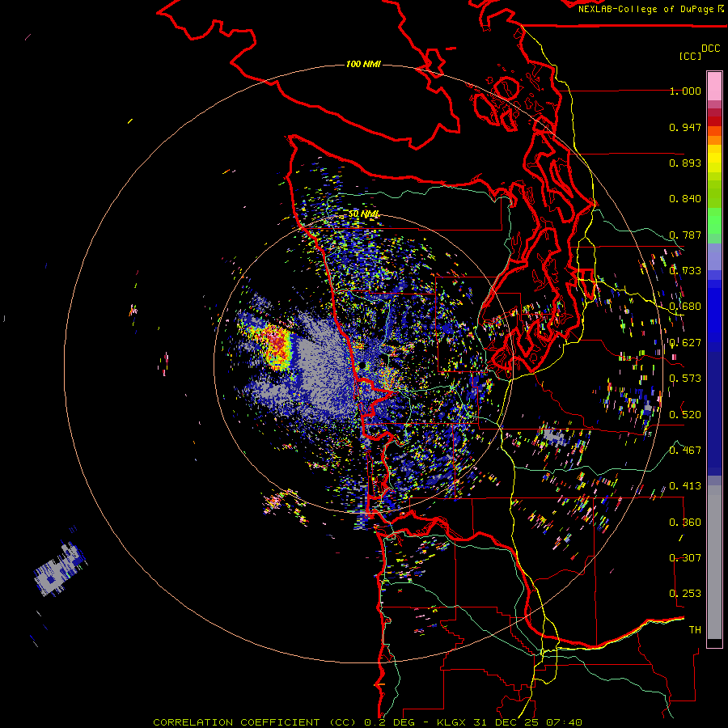Click the 0.520 color scale value
This screenshot has height=728, width=728.
click(x=685, y=415)
